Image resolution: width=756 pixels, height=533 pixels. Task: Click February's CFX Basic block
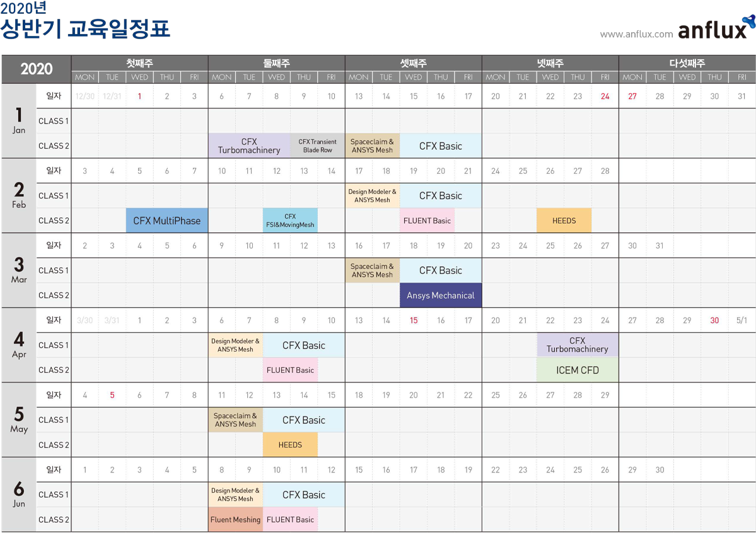441,196
